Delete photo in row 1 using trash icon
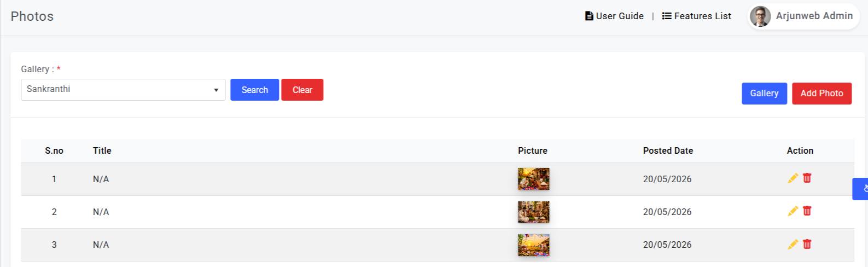This screenshot has height=267, width=868. [807, 178]
